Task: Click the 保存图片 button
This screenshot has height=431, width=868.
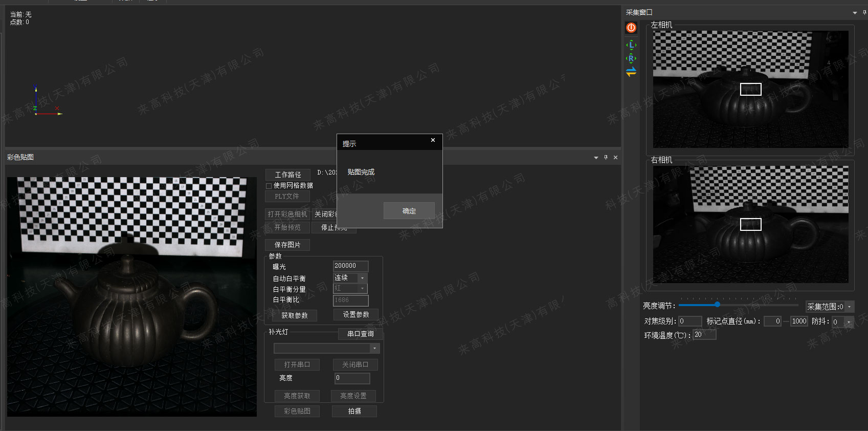Action: click(x=287, y=245)
